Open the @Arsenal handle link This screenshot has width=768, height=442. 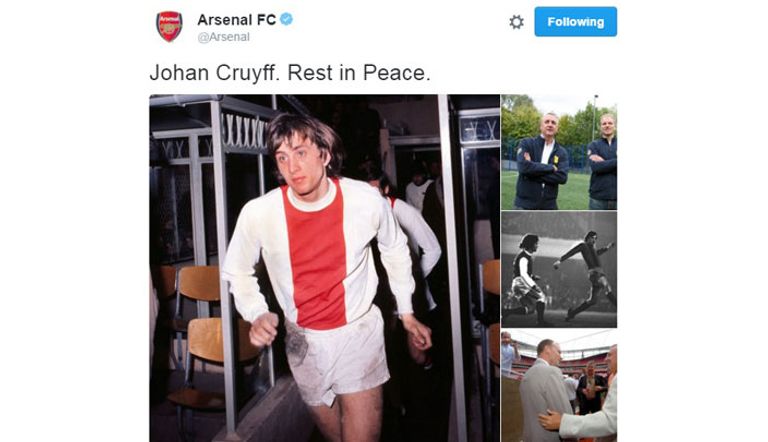223,37
